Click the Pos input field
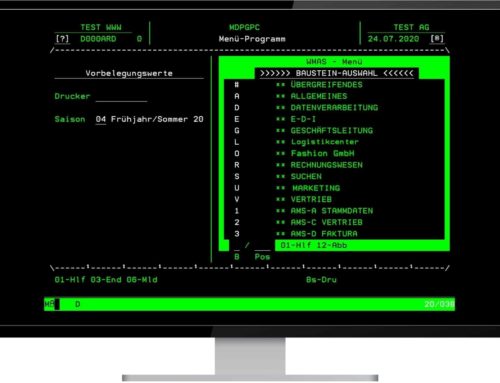500x383 pixels. (x=262, y=246)
